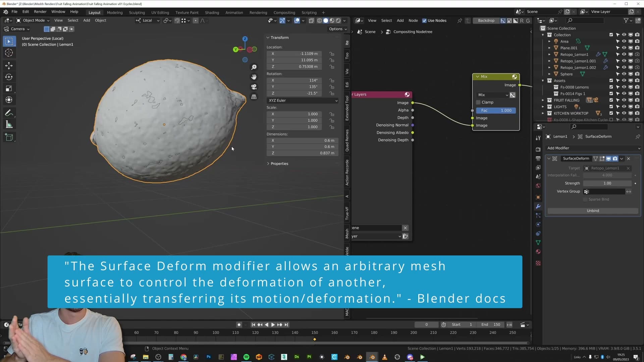
Task: Expand the LIGHTS collection
Action: (x=543, y=107)
